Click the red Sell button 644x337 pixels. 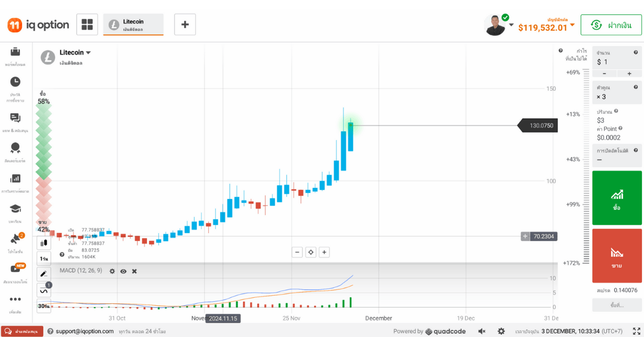[x=617, y=255]
